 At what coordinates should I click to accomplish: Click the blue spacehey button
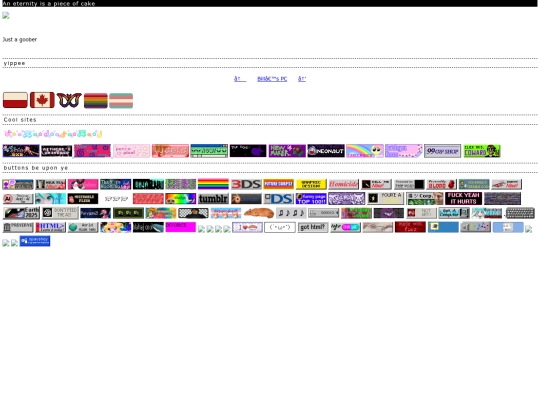[35, 241]
